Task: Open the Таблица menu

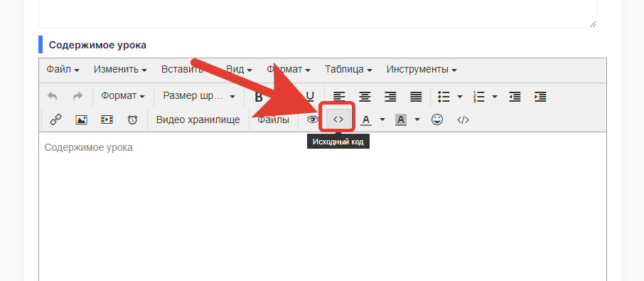Action: [349, 70]
